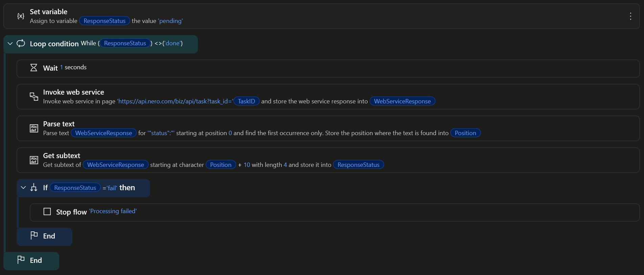Collapse the Loop condition block
Screen dimensions: 644x275
pos(10,44)
